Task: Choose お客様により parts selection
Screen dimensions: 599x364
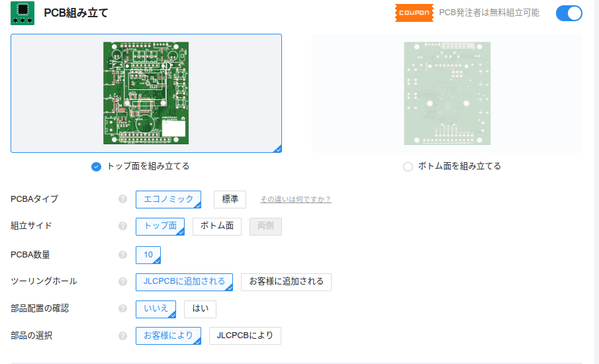Action: (x=169, y=336)
